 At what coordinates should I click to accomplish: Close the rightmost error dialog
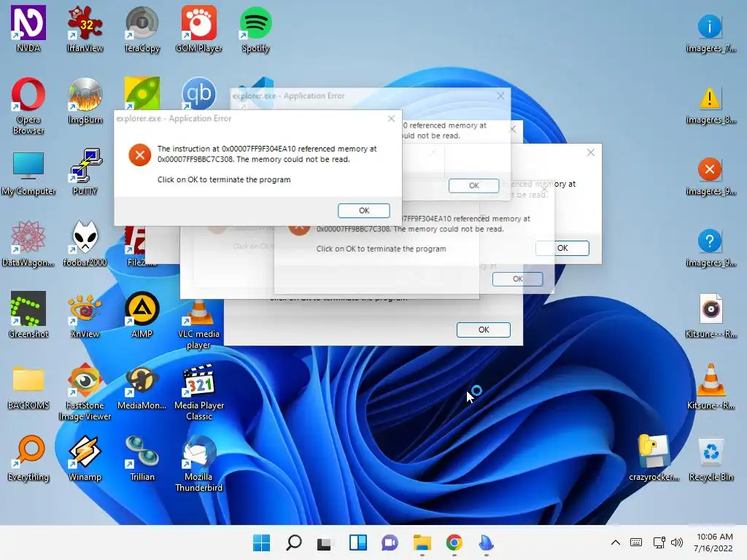tap(591, 152)
